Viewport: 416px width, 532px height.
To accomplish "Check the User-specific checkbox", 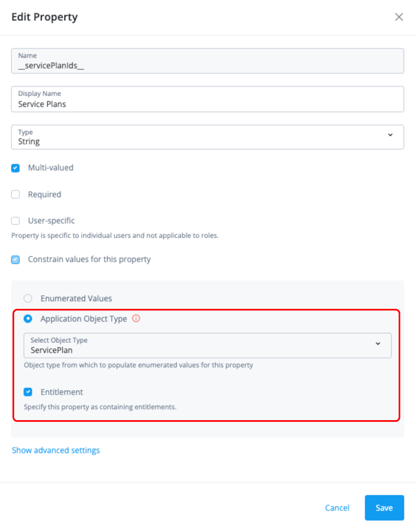I will pos(15,221).
